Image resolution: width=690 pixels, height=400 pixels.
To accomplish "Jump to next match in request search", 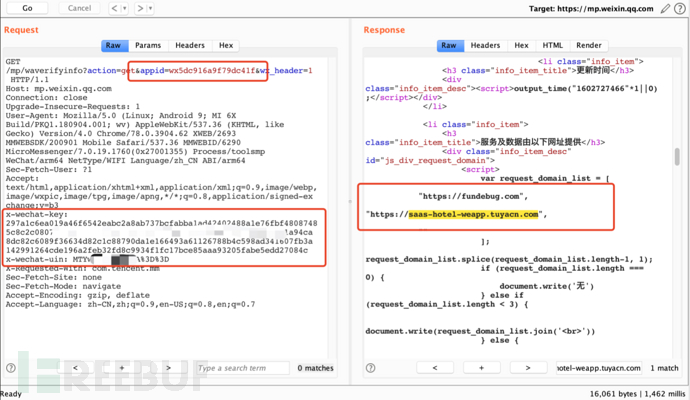I will (168, 368).
